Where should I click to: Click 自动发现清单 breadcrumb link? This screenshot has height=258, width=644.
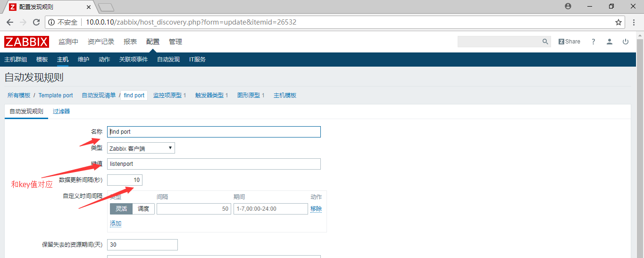coord(99,95)
